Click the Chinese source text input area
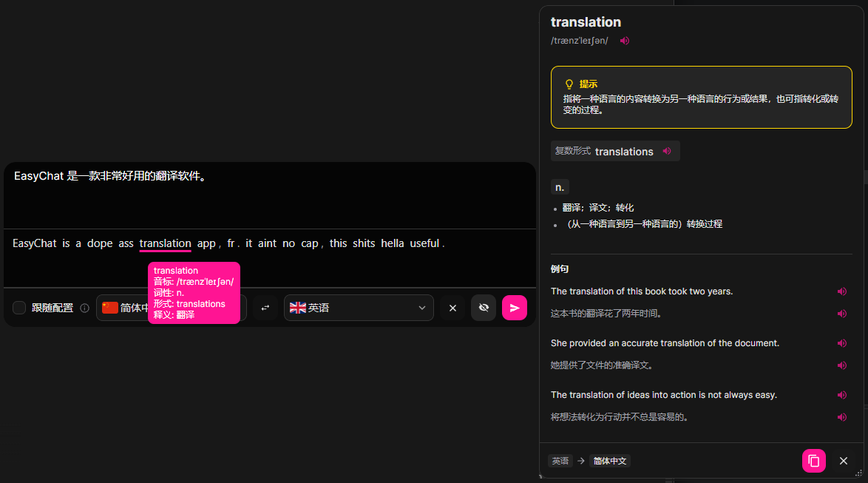The image size is (868, 483). tap(270, 195)
